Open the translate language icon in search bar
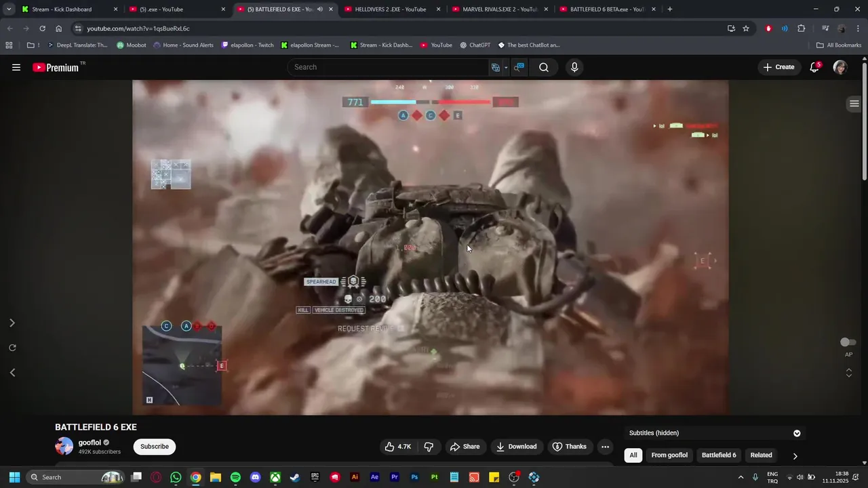The image size is (868, 488). pyautogui.click(x=496, y=67)
